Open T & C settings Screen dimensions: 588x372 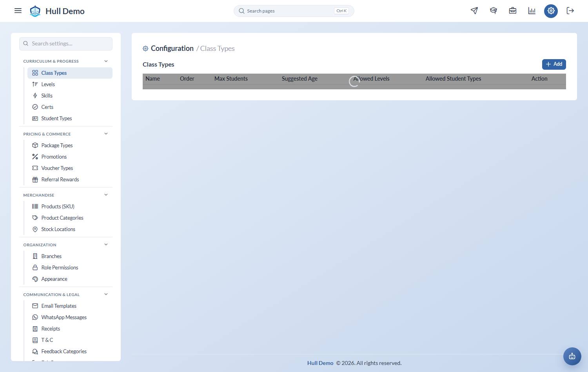[x=70, y=340]
